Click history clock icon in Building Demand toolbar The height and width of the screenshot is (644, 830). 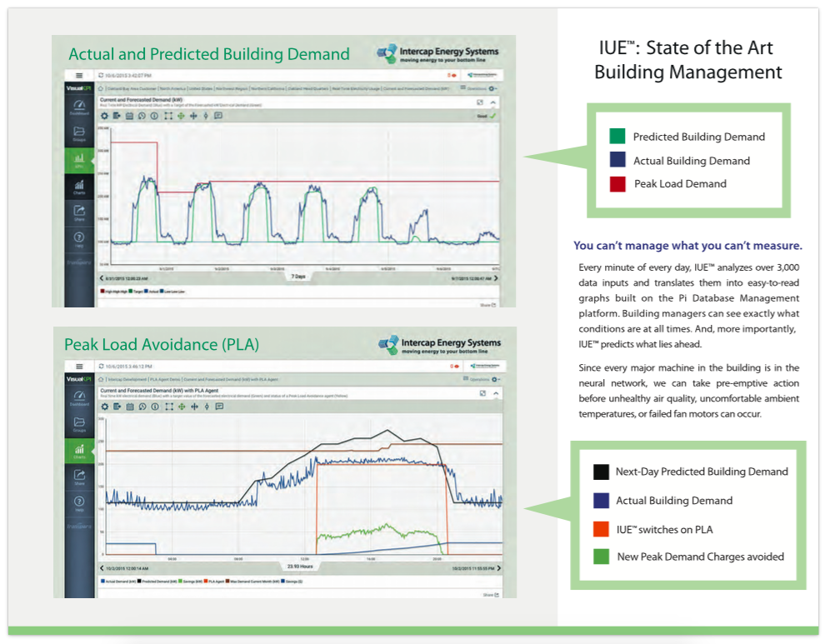142,116
